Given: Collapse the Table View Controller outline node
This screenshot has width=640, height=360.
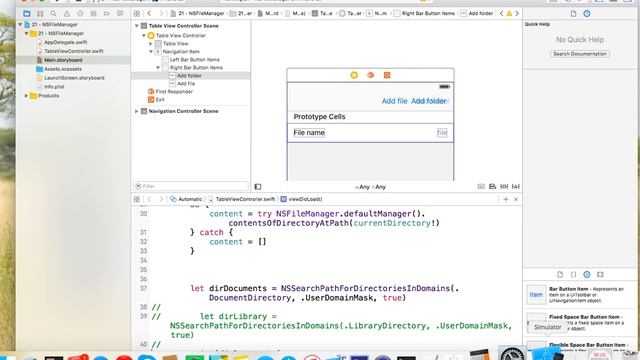Looking at the screenshot, I should tap(144, 36).
